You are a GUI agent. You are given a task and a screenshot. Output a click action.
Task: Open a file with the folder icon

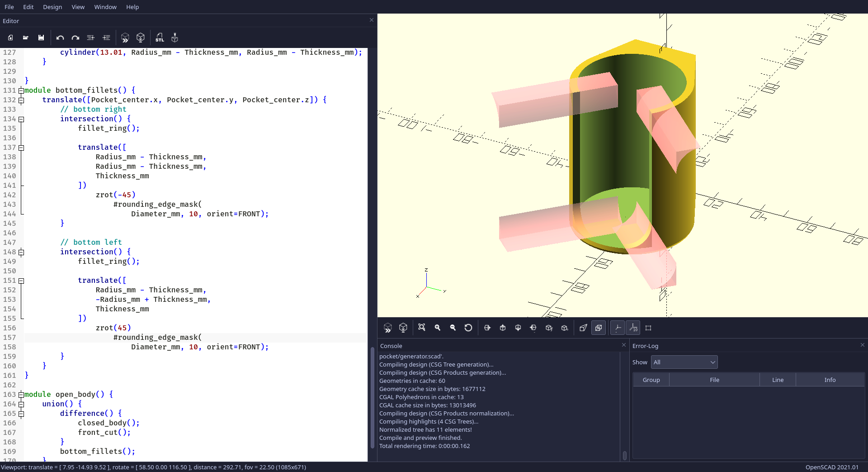coord(26,38)
